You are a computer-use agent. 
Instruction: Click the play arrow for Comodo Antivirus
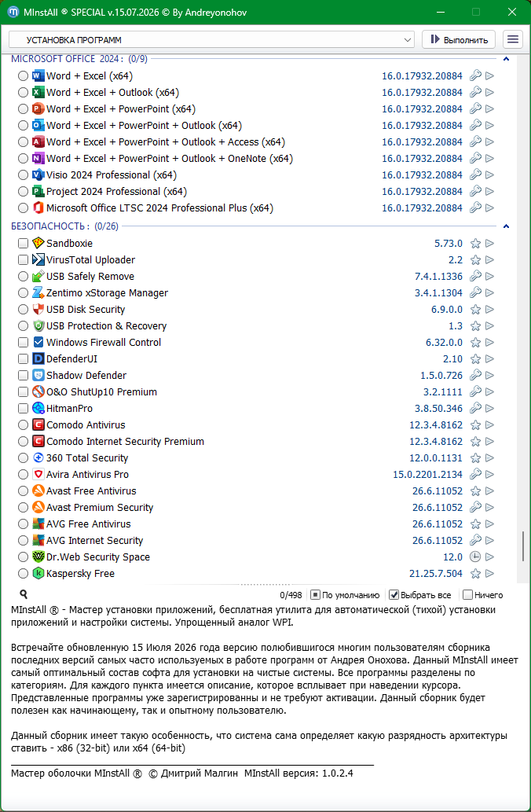click(489, 425)
